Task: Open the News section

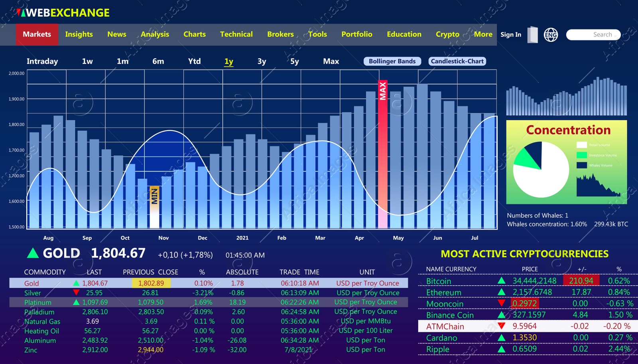Action: 117,34
